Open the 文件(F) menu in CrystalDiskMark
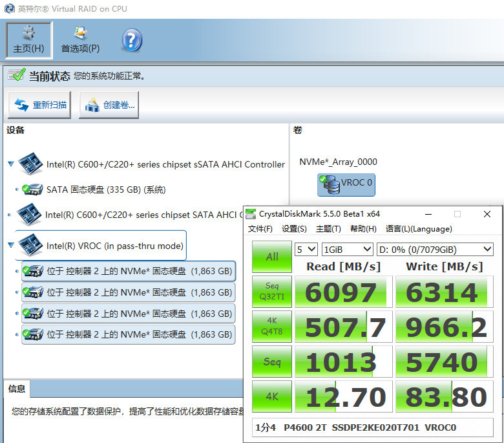The height and width of the screenshot is (443, 504). (x=260, y=229)
